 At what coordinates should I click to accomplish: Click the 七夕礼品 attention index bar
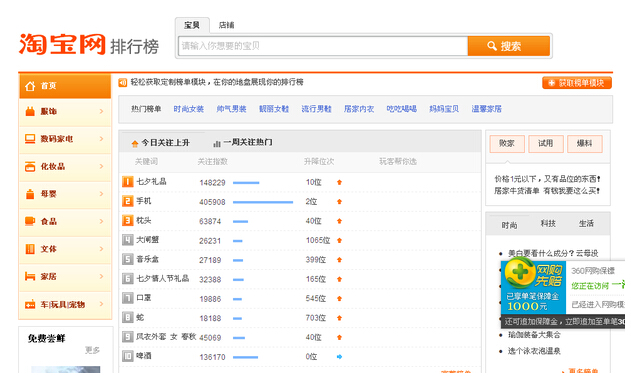coord(246,183)
